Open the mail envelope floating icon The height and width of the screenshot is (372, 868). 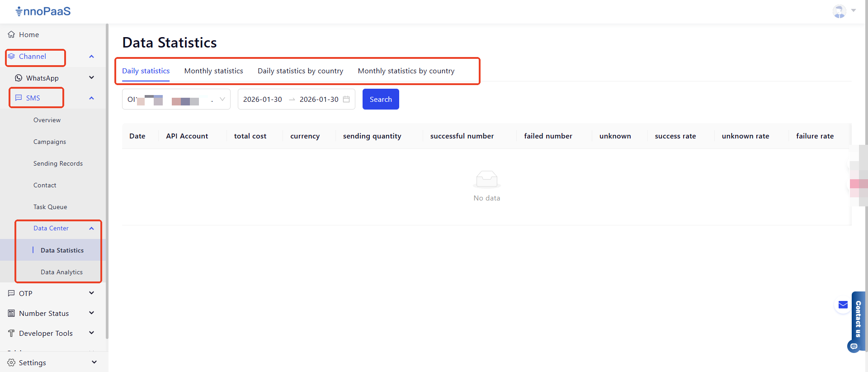coord(843,305)
